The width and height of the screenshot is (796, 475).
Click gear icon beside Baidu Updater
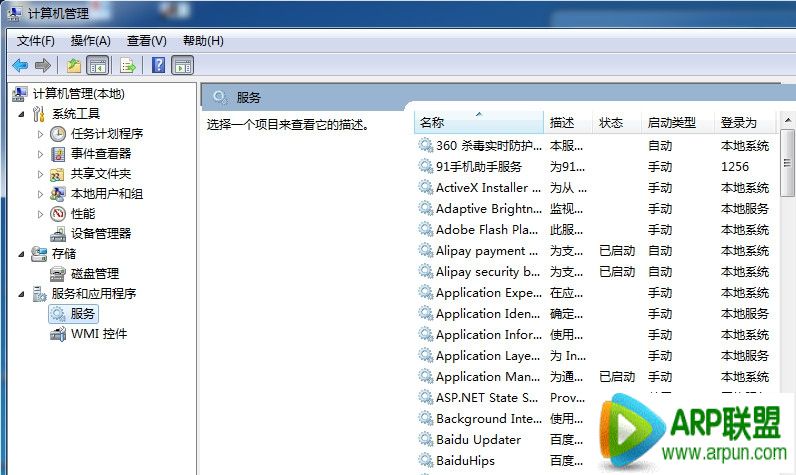coord(425,439)
